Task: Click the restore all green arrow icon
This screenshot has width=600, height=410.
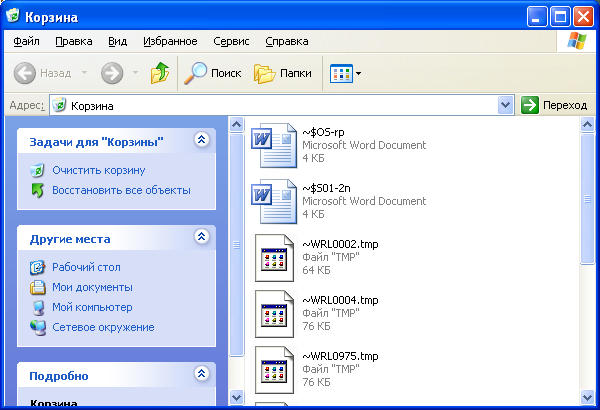Action: click(x=38, y=190)
